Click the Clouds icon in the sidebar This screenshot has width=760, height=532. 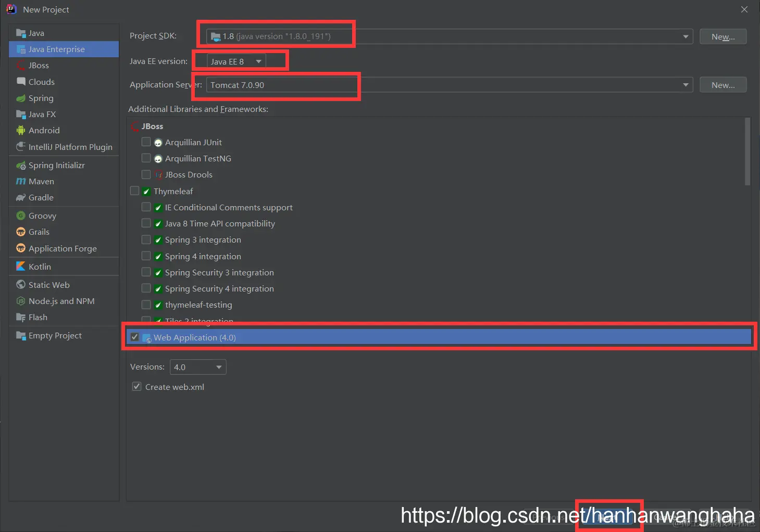21,82
